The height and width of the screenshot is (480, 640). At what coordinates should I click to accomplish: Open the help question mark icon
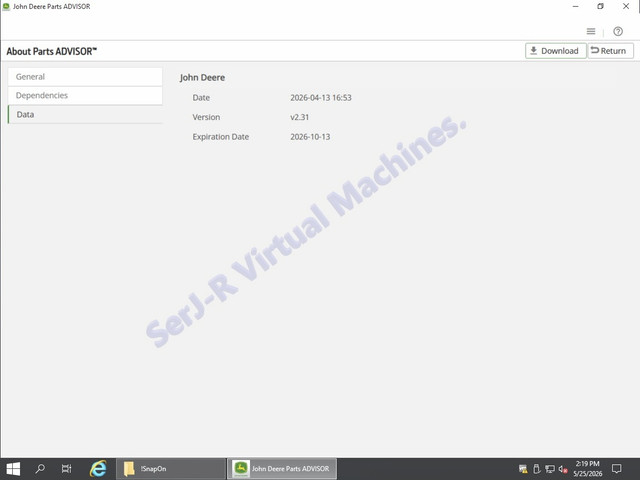pos(618,31)
